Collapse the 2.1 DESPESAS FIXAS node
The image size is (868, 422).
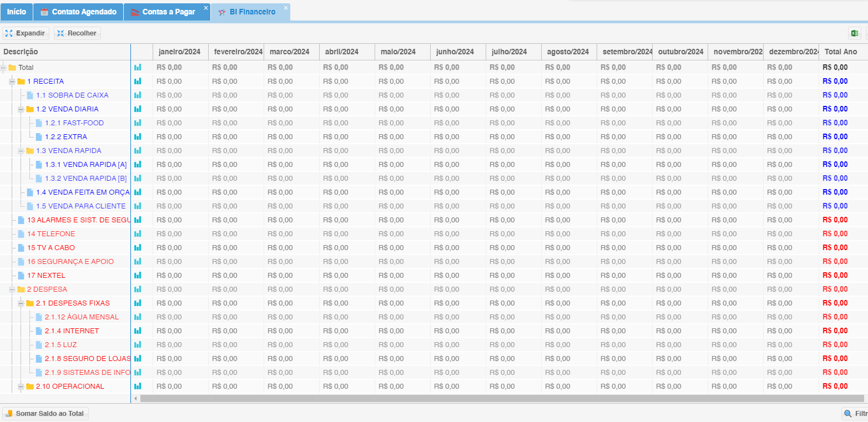[x=21, y=303]
